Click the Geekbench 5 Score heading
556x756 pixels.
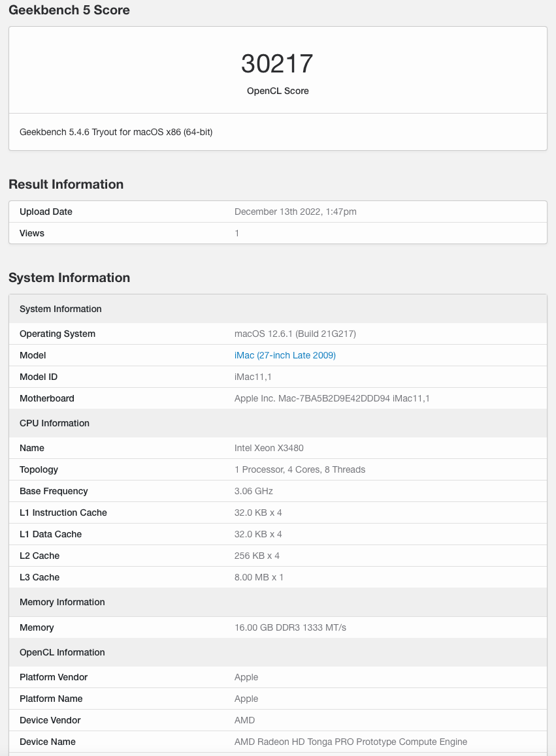tap(69, 10)
